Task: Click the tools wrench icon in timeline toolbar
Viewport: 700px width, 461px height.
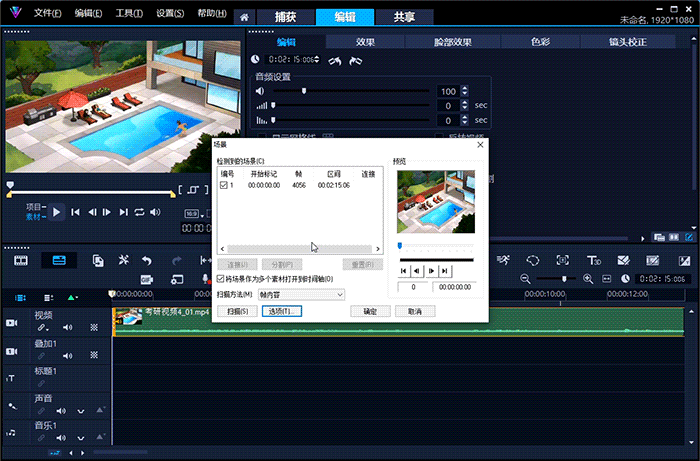Action: pyautogui.click(x=124, y=260)
